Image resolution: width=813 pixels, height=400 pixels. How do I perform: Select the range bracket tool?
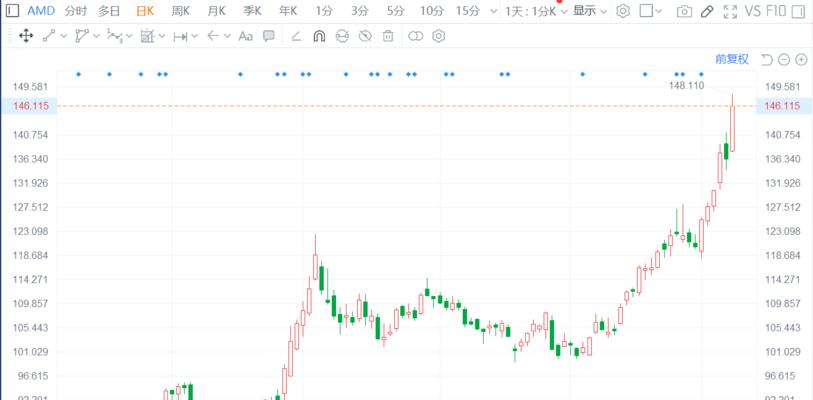[x=180, y=36]
